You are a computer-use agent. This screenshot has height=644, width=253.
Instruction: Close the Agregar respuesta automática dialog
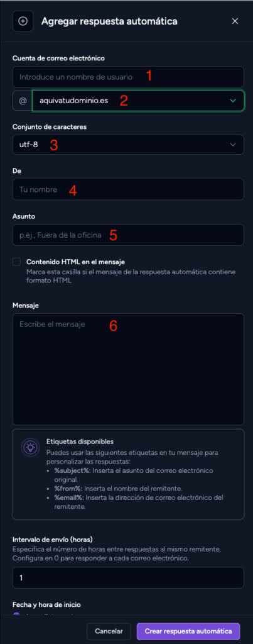[x=235, y=21]
